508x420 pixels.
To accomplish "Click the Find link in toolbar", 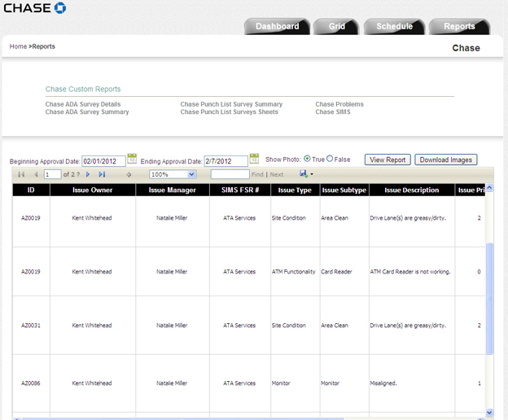I will (x=257, y=174).
